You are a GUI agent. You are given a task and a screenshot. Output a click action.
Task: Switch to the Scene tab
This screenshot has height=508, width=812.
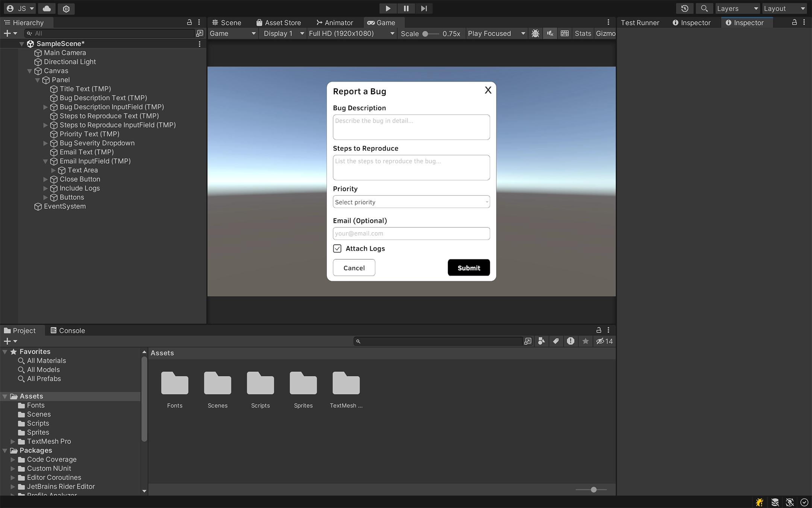(x=226, y=23)
